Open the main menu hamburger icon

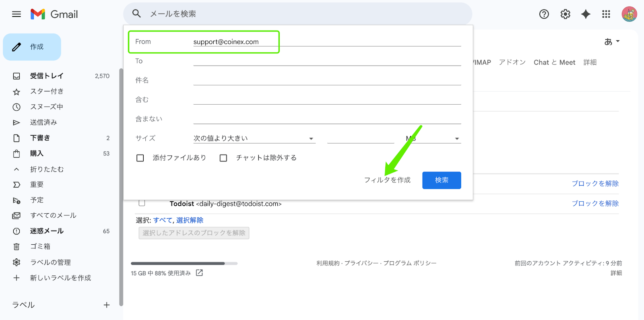click(x=17, y=14)
